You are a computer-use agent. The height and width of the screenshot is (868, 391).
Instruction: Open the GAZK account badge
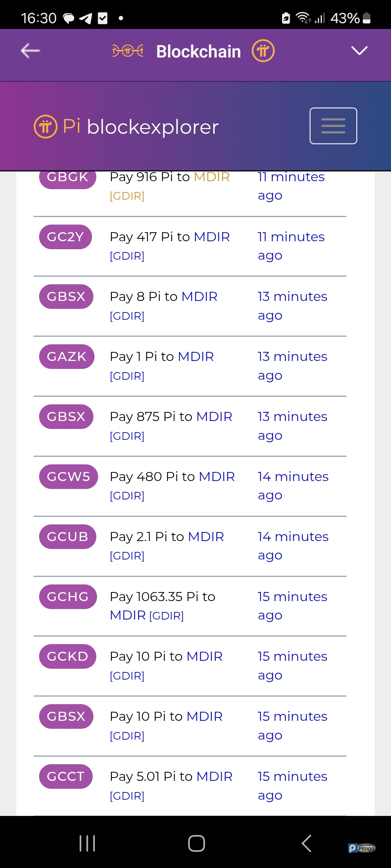67,357
